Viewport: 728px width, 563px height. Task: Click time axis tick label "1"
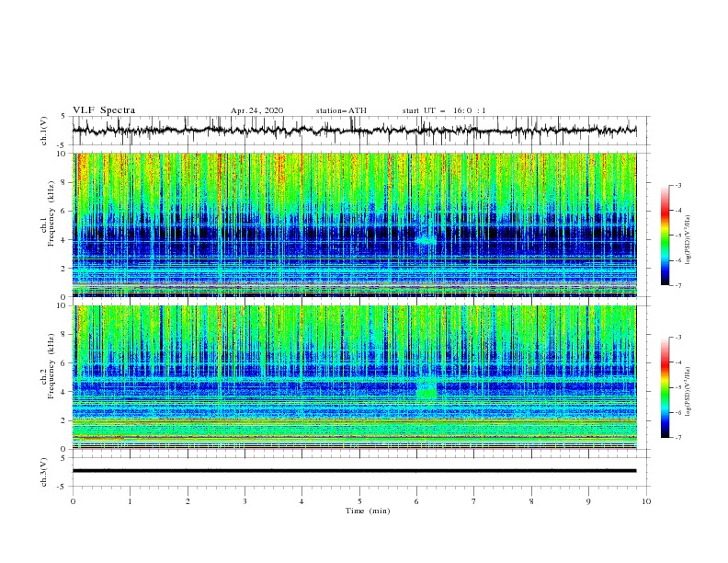pos(130,501)
